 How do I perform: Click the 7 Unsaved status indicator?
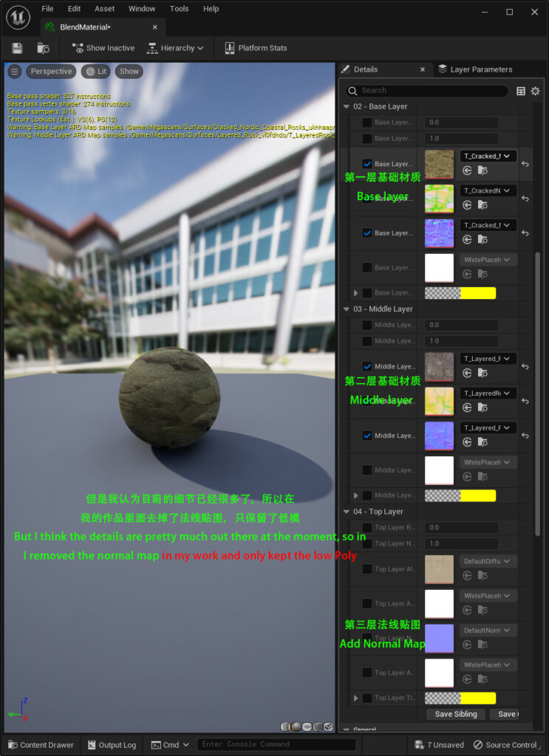coord(440,745)
